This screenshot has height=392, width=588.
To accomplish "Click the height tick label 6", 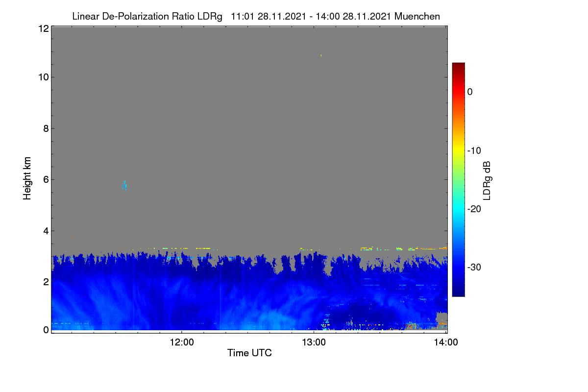I will [x=46, y=179].
